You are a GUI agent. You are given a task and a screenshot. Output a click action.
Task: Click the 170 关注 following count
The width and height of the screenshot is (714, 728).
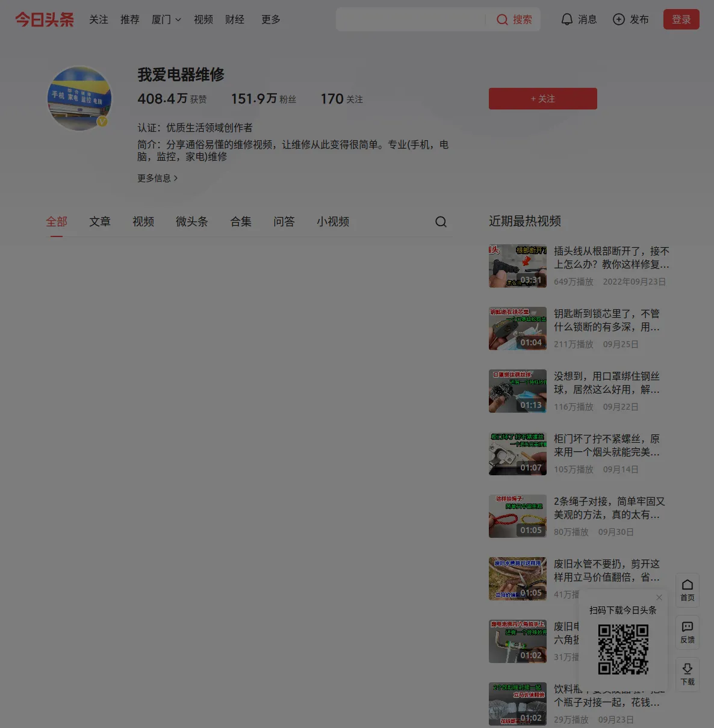coord(342,99)
